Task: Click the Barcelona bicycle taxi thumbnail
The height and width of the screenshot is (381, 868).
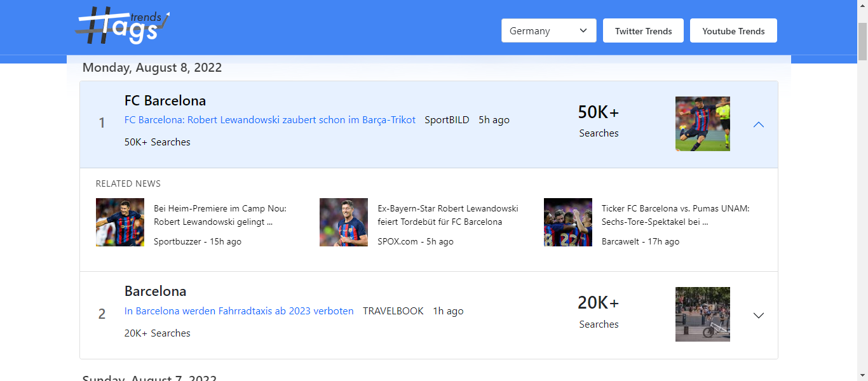Action: (702, 314)
